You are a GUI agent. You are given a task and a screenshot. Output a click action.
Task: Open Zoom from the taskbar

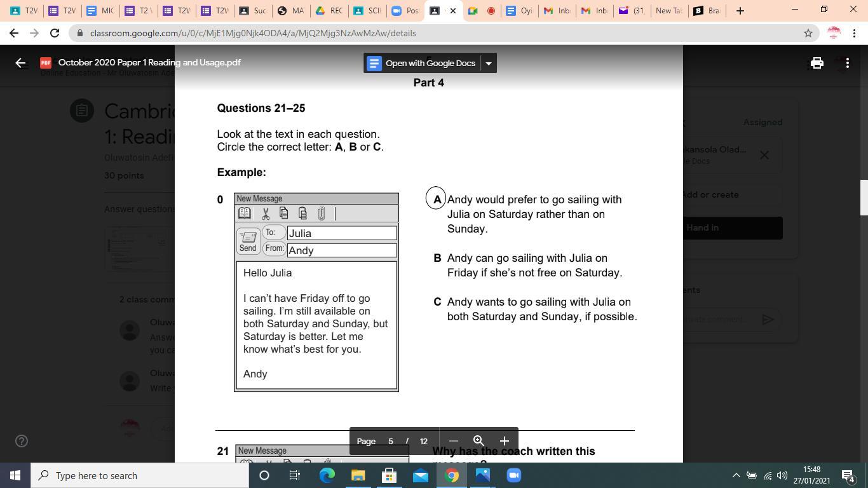(513, 475)
